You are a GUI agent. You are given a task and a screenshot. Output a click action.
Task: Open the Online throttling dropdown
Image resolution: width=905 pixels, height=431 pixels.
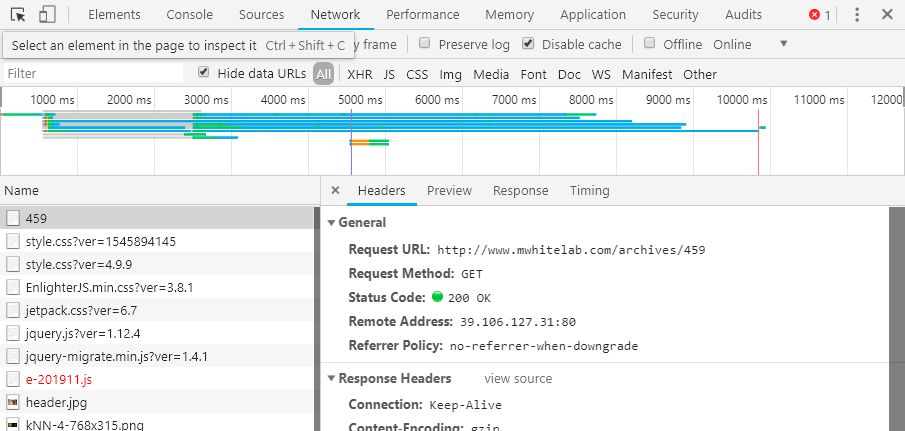[x=750, y=44]
